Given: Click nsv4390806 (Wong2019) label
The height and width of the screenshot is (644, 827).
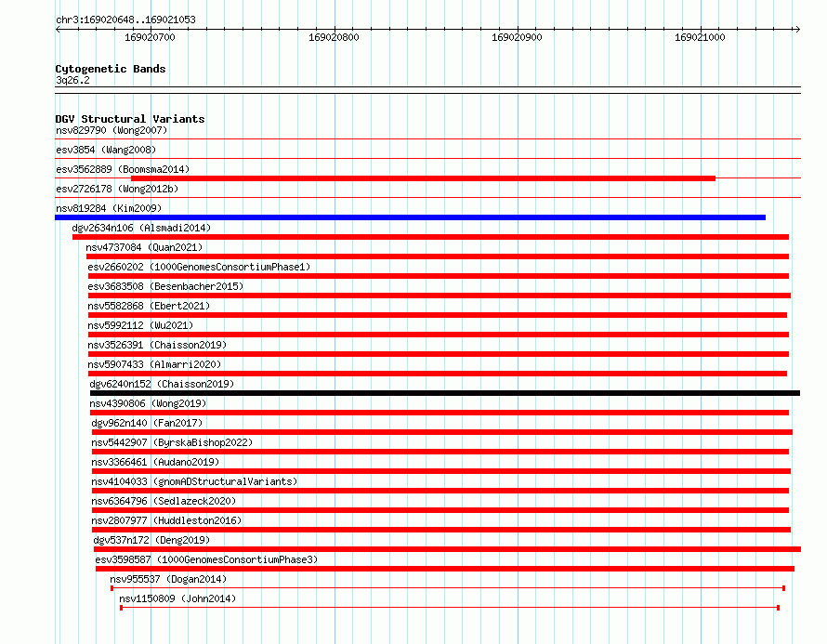Looking at the screenshot, I should coord(148,403).
